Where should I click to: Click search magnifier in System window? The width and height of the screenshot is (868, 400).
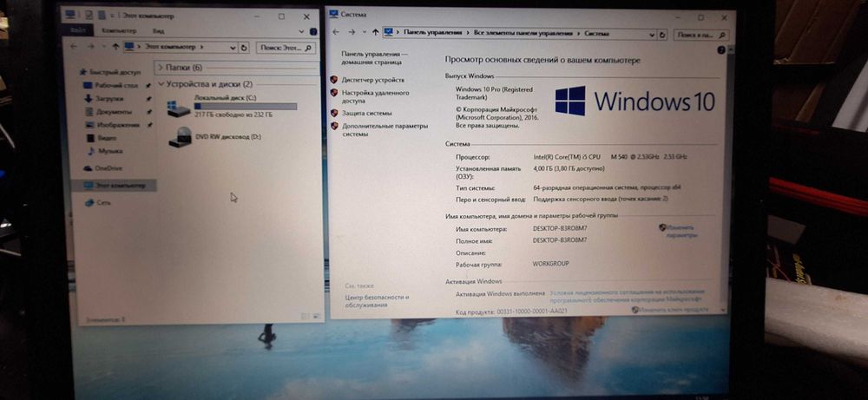click(x=721, y=35)
